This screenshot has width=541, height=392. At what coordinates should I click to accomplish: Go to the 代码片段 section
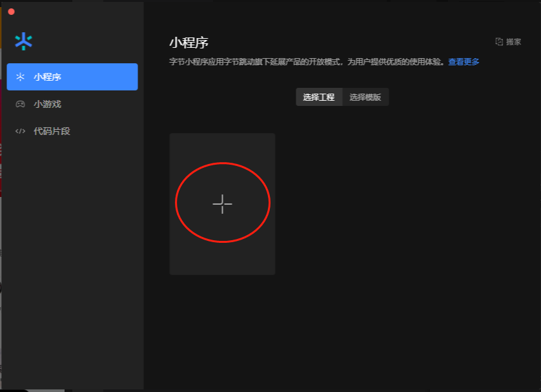[x=52, y=131]
